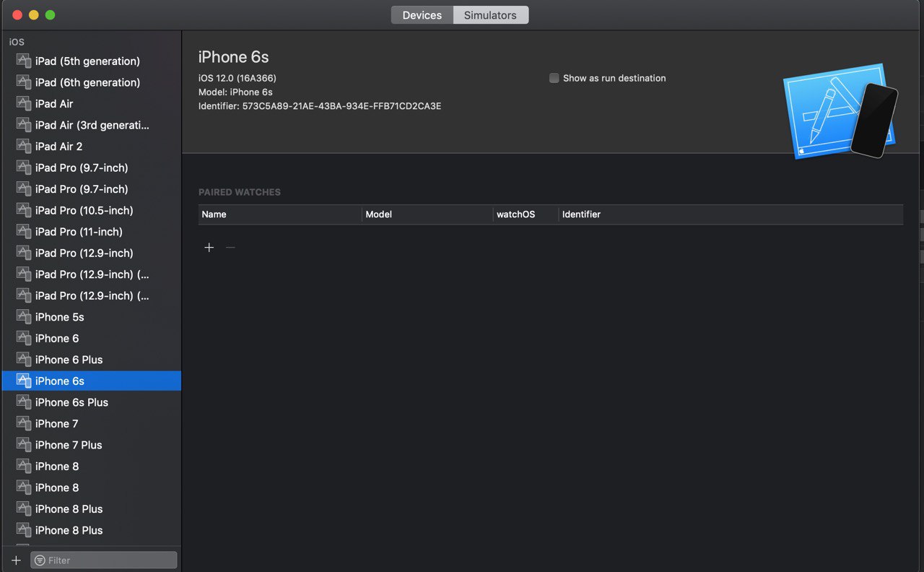Screen dimensions: 924x572
Task: Add a new simulator using bottom-left plus
Action: tap(17, 560)
